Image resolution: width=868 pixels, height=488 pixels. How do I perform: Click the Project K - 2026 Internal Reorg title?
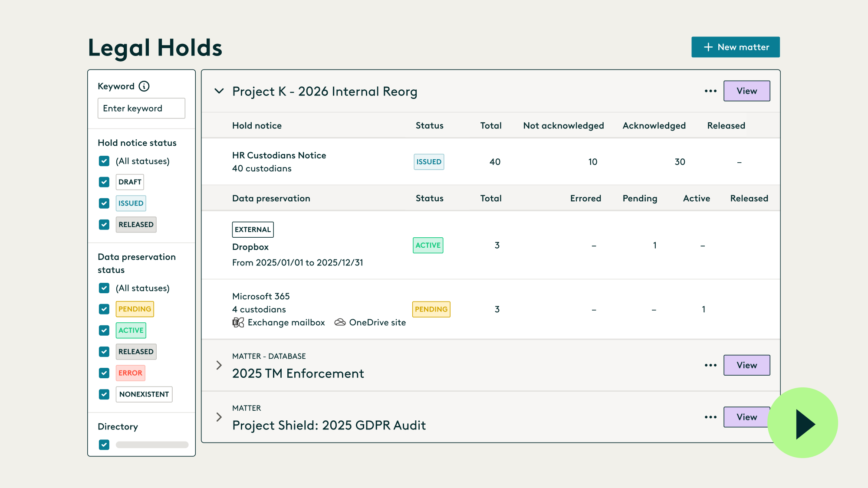pos(325,92)
